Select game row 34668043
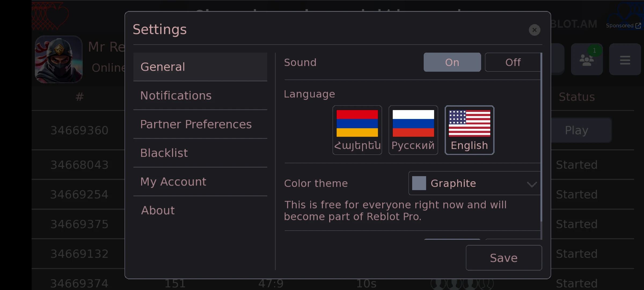Viewport: 644px width, 290px height. click(x=79, y=165)
